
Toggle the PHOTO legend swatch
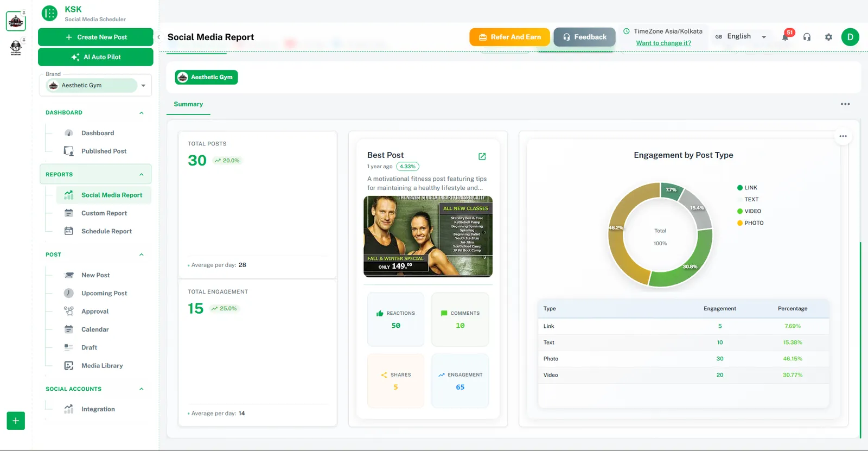(740, 223)
